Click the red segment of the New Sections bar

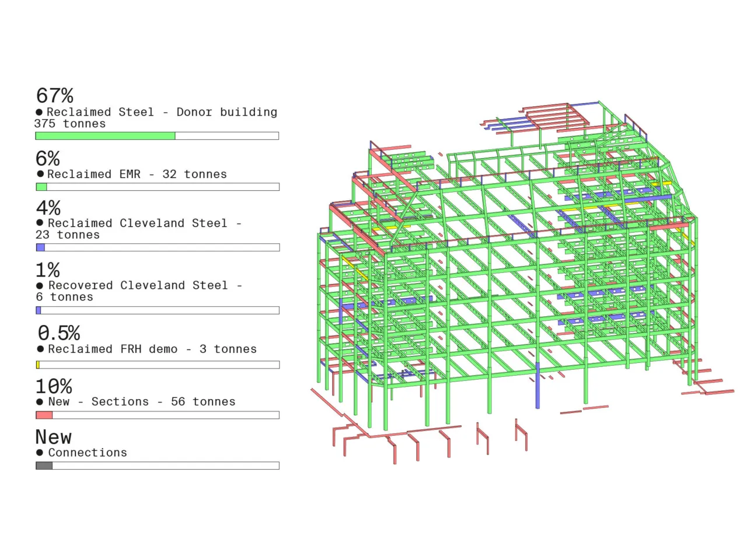pyautogui.click(x=44, y=415)
